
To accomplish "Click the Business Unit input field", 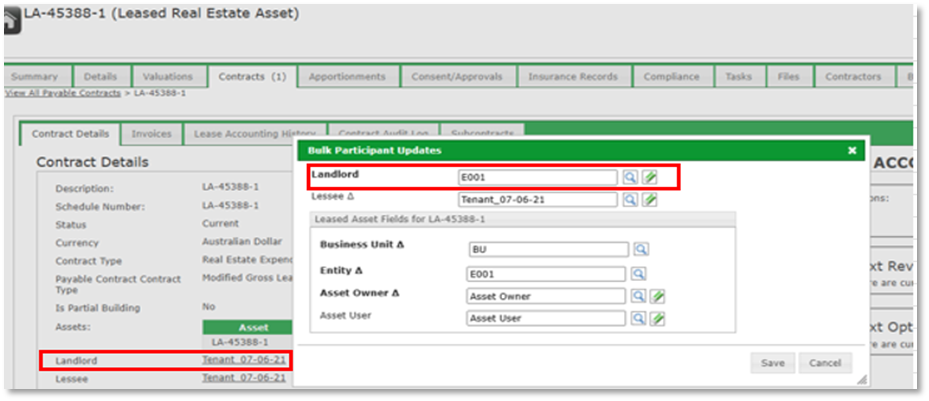I will click(549, 249).
